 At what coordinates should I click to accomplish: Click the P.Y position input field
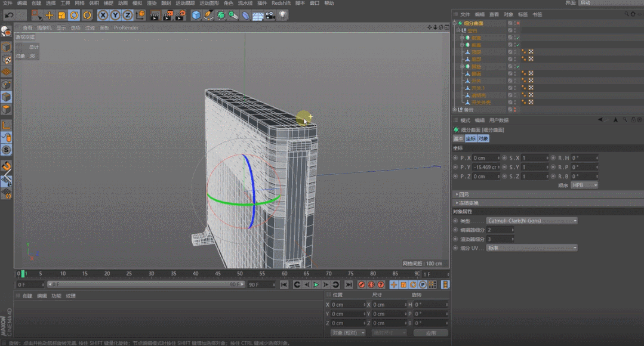pos(485,167)
